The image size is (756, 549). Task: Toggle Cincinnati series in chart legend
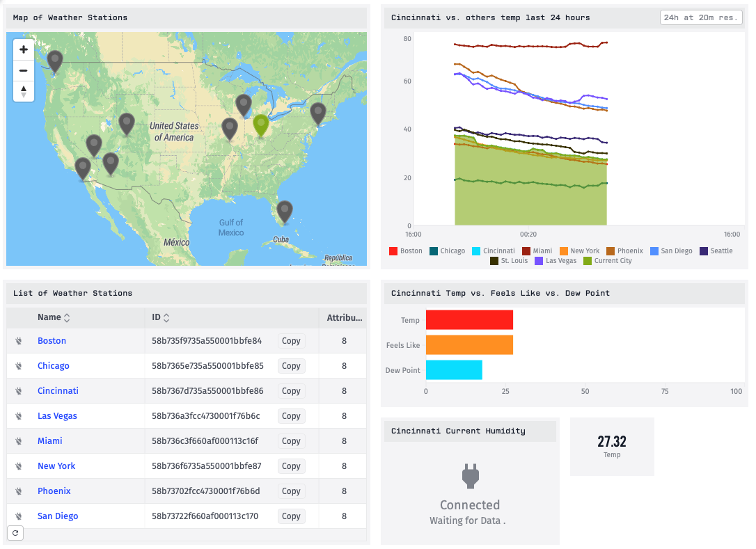point(494,251)
